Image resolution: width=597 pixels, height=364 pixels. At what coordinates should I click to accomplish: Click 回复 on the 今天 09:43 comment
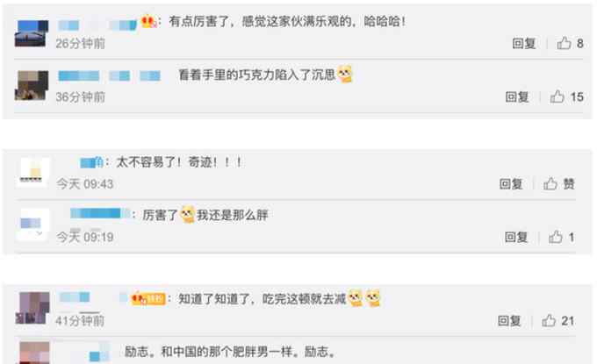(511, 184)
